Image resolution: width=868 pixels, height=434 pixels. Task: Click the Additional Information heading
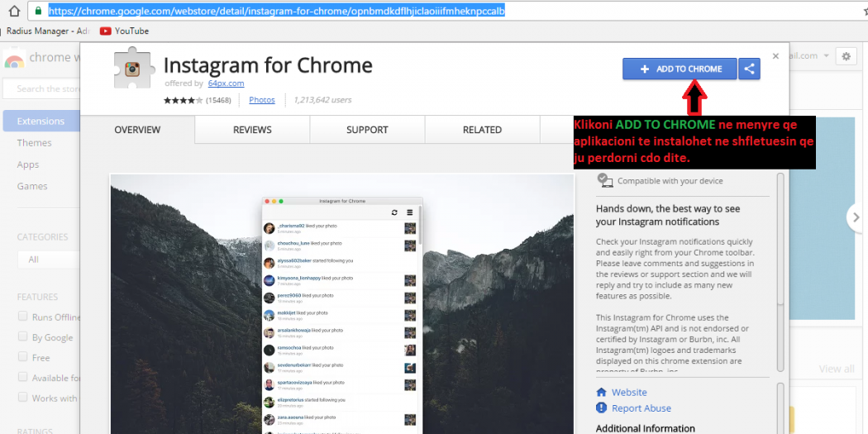[x=645, y=428]
